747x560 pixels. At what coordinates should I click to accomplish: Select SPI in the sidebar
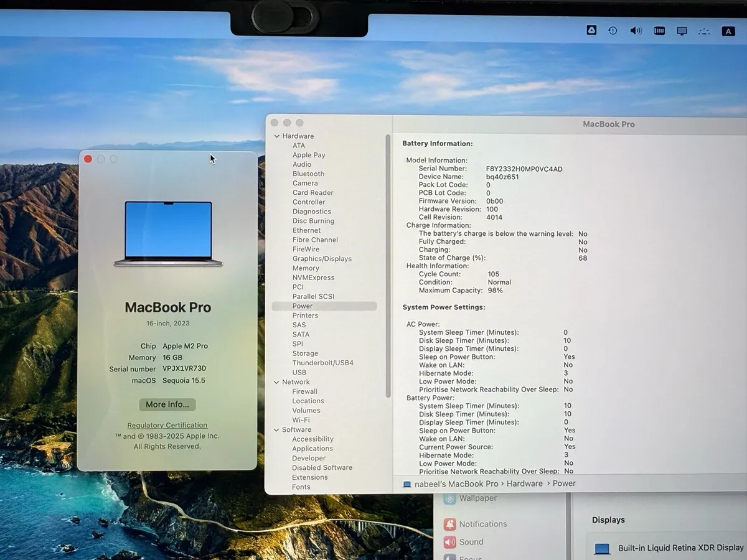point(298,343)
